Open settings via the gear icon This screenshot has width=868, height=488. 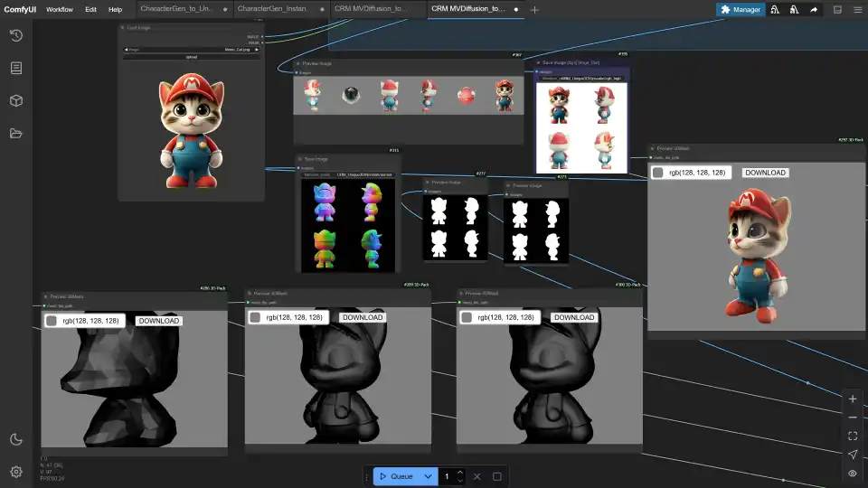coord(16,472)
